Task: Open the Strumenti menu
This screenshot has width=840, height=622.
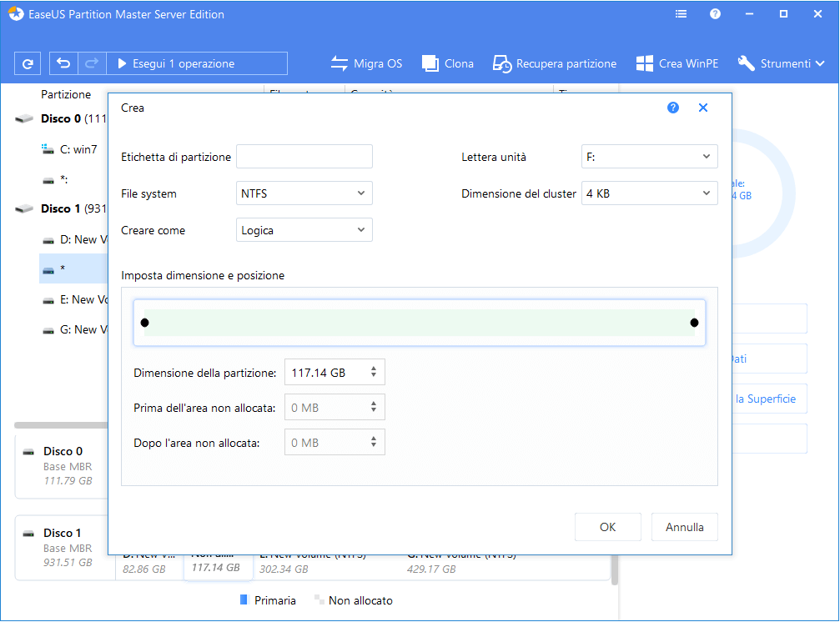Action: coord(781,63)
